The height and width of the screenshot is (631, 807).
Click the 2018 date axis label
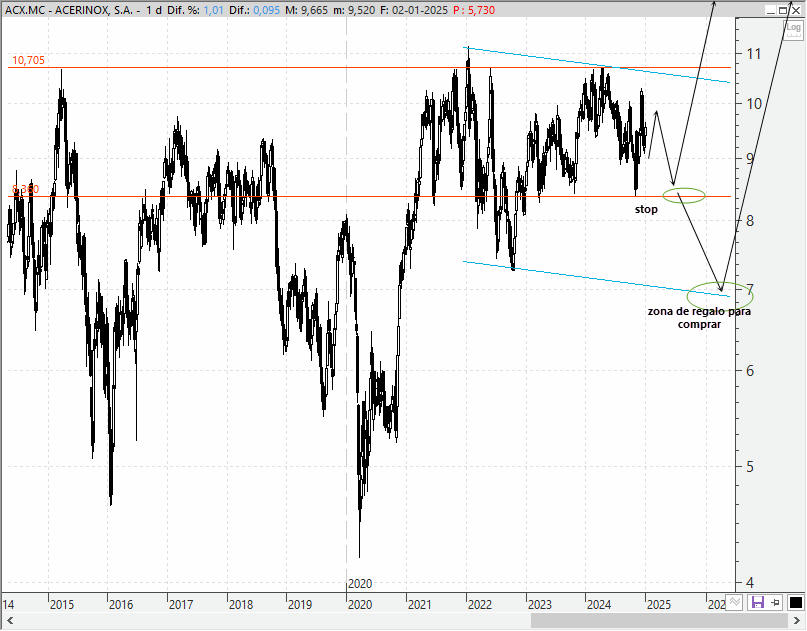tap(241, 604)
